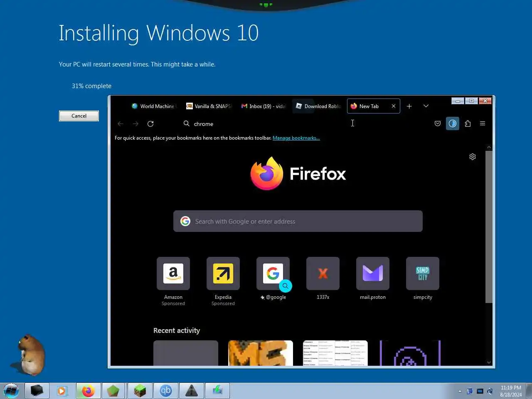
Task: Open the orange pixelated recent activity thumbnail
Action: pos(261,353)
